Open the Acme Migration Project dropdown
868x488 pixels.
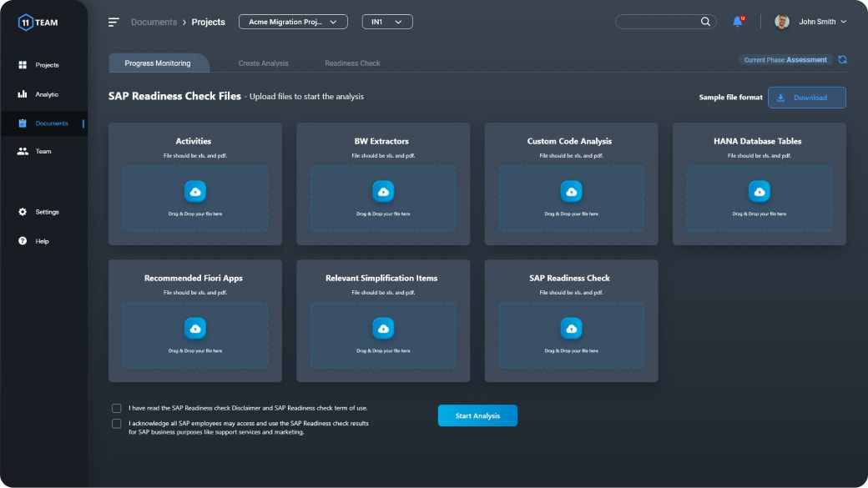click(293, 23)
